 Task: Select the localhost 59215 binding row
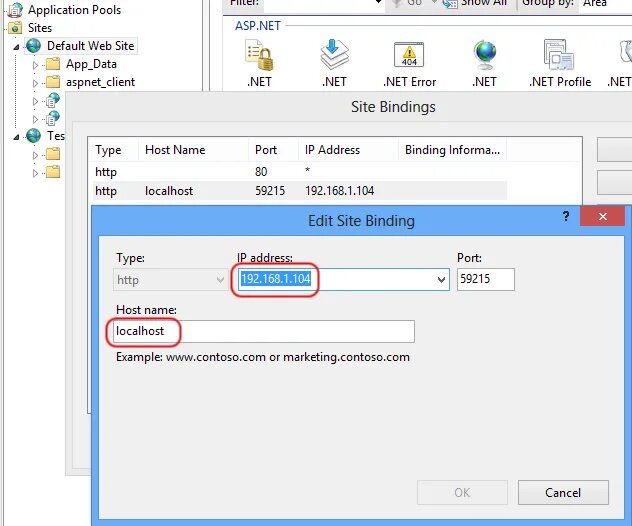click(x=300, y=191)
